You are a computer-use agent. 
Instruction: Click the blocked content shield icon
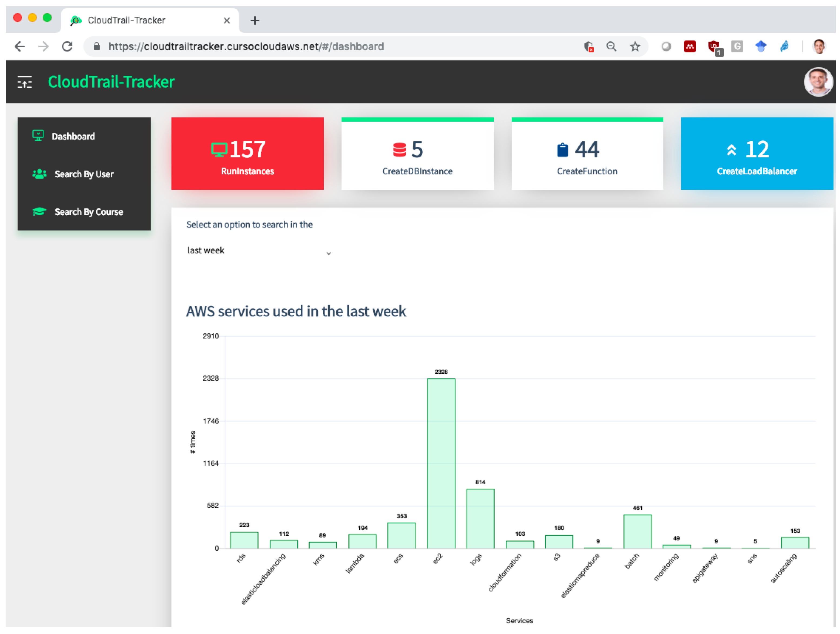coord(589,47)
